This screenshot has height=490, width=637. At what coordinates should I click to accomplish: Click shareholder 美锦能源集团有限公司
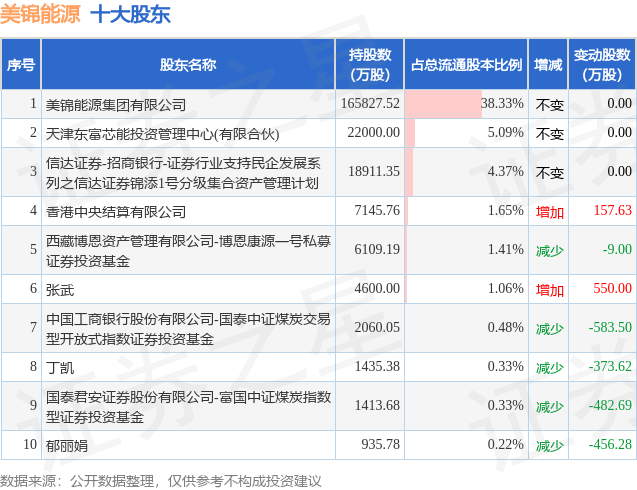(116, 105)
